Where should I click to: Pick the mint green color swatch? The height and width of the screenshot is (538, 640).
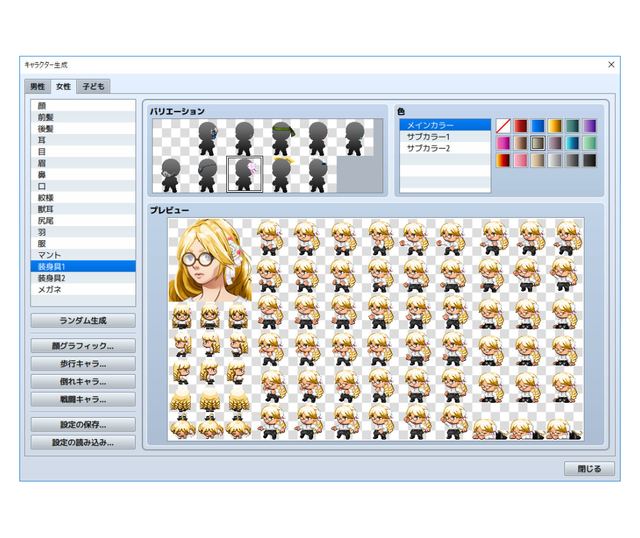coord(589,143)
